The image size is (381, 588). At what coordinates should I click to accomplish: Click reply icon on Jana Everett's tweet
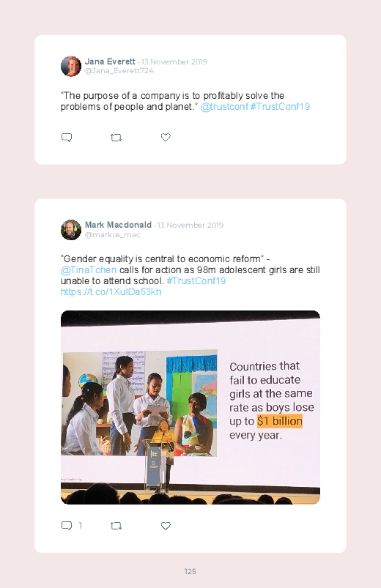click(67, 138)
